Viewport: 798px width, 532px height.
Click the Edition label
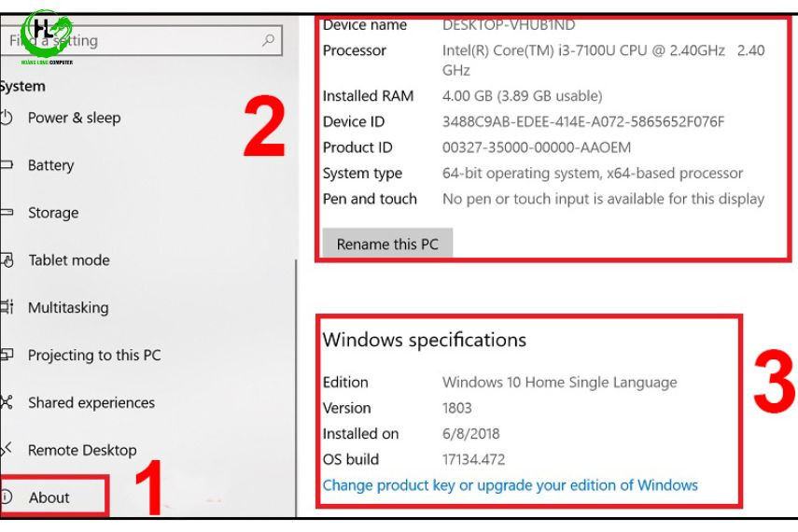pyautogui.click(x=345, y=383)
